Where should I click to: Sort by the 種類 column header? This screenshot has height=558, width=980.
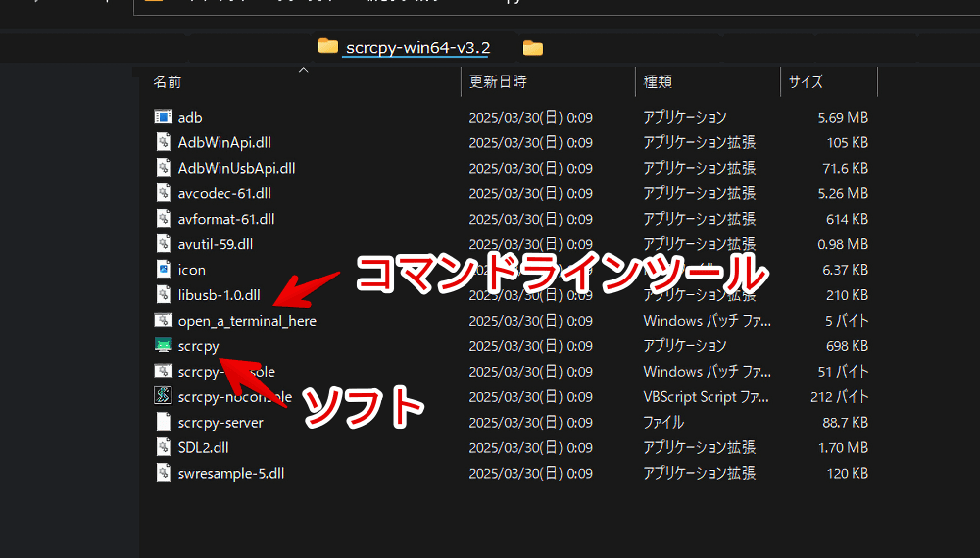pyautogui.click(x=658, y=82)
